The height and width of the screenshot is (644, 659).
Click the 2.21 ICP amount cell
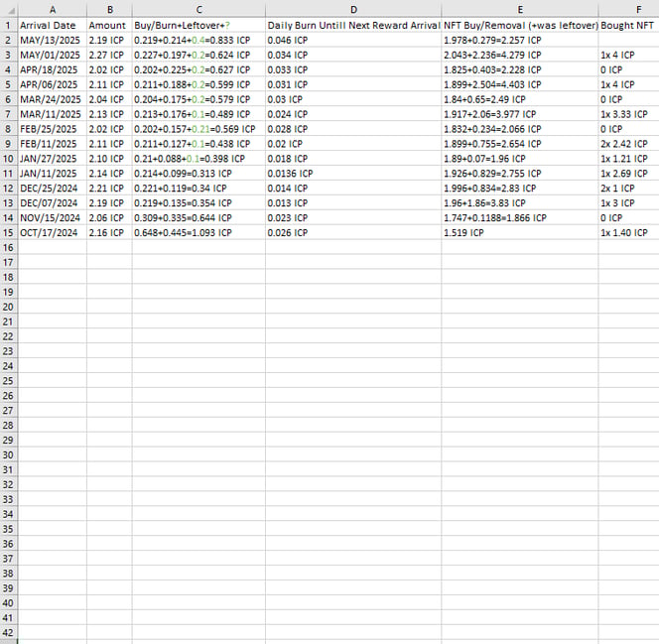tap(109, 189)
